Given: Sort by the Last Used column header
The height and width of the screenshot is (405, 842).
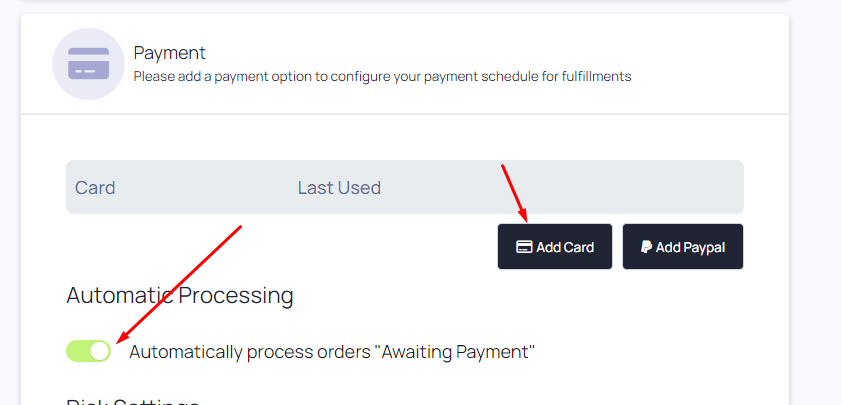Looking at the screenshot, I should tap(339, 187).
